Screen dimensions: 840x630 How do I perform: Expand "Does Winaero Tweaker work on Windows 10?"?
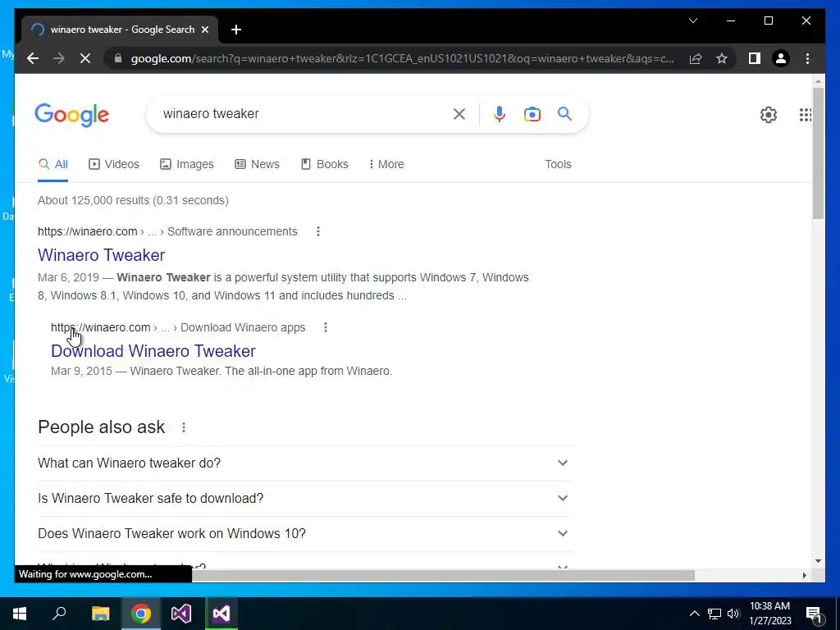tap(304, 533)
